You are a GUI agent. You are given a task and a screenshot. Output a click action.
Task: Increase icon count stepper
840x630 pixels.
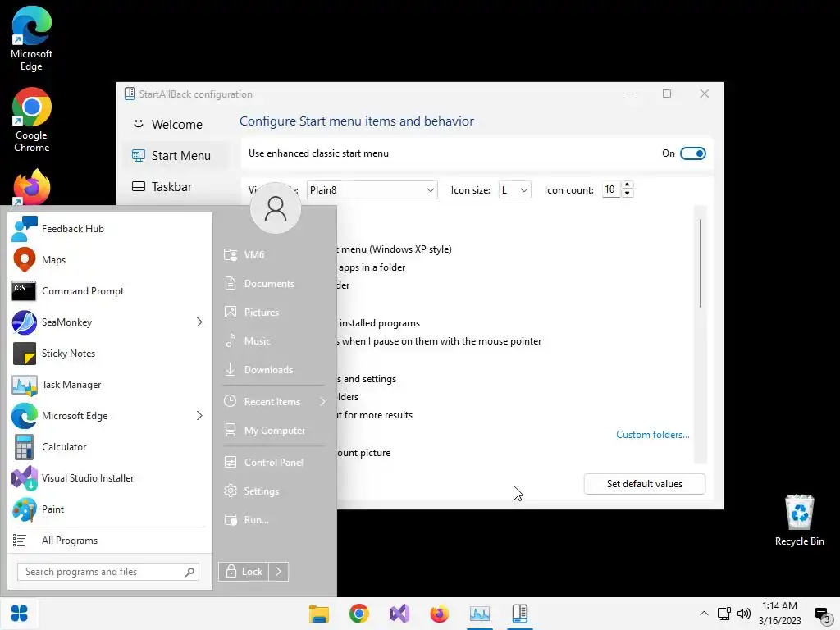point(628,185)
